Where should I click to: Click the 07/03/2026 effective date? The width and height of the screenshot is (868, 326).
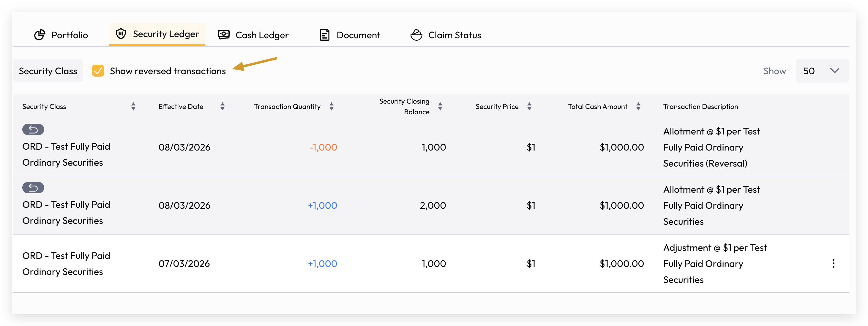point(184,264)
